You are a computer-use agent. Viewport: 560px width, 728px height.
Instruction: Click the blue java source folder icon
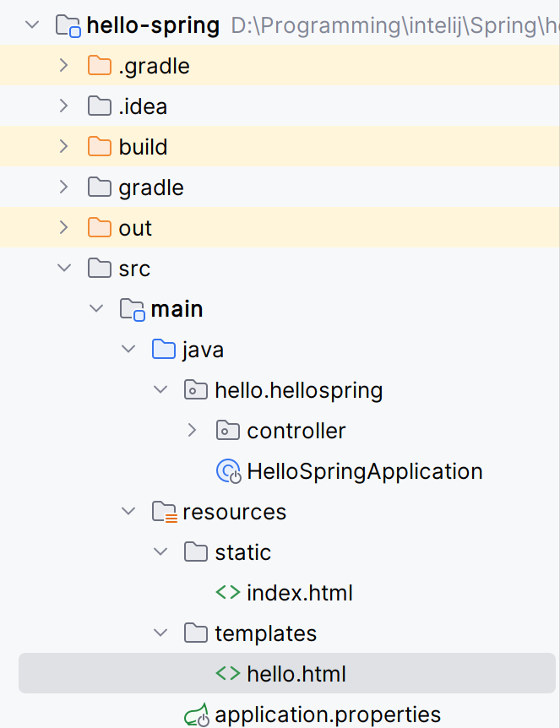coord(164,350)
